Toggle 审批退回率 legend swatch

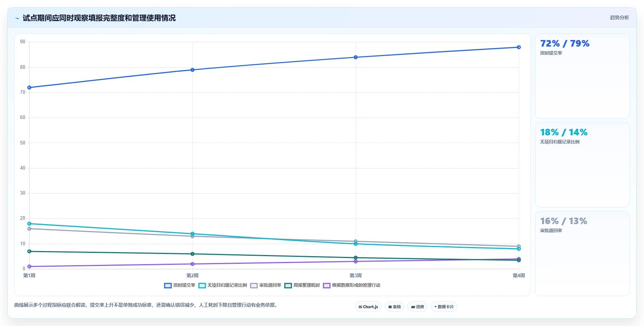(254, 286)
